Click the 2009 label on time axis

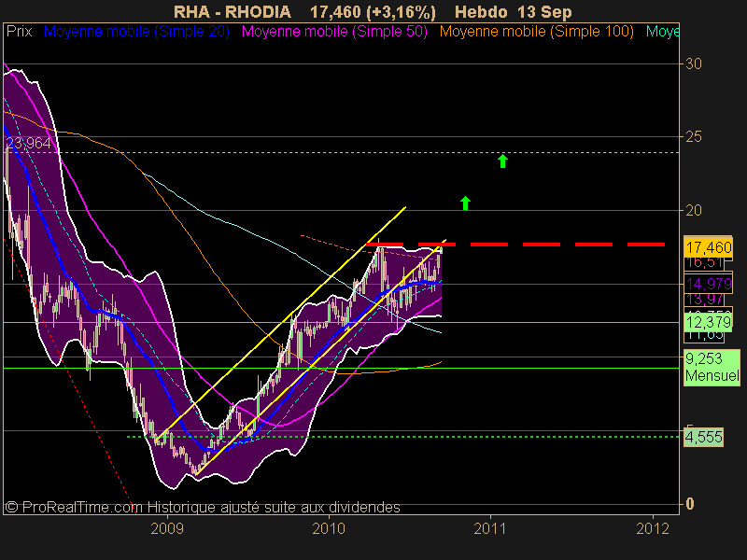(x=167, y=528)
